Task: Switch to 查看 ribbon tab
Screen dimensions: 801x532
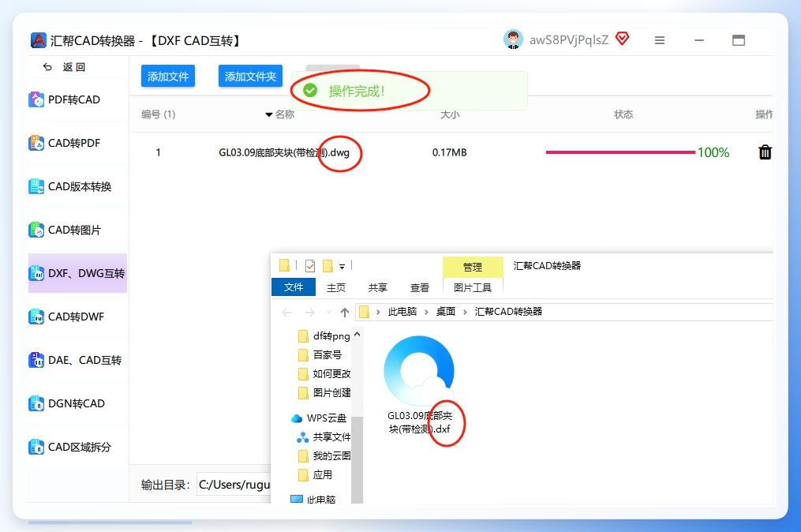Action: tap(419, 288)
